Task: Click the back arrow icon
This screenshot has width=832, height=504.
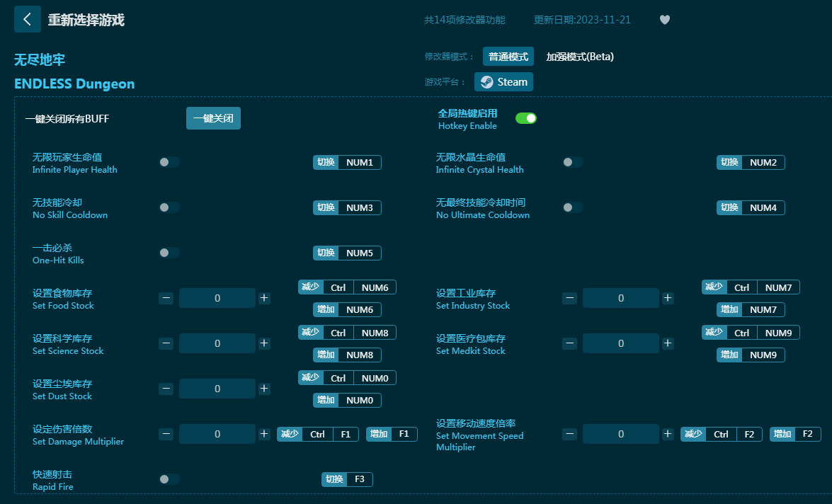Action: [27, 19]
